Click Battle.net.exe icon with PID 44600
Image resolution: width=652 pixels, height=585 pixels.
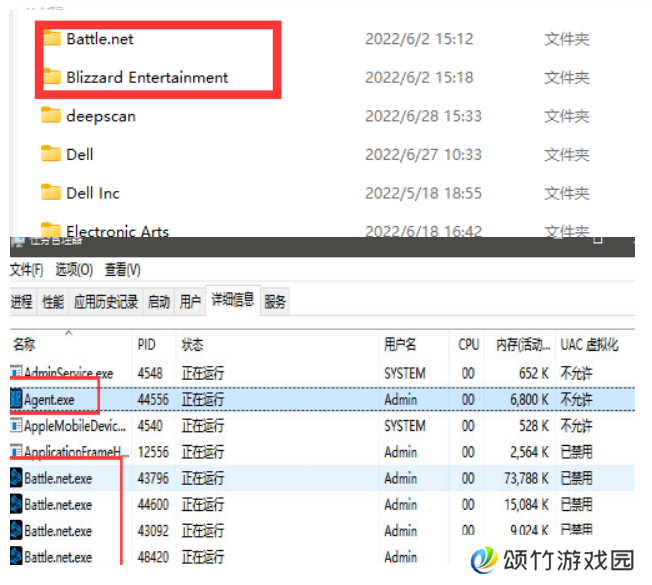point(16,504)
